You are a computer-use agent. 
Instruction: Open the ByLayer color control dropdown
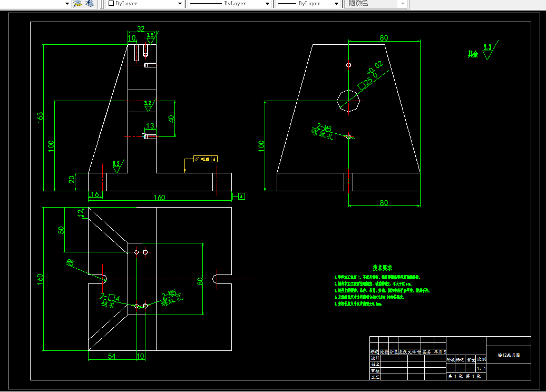[180, 4]
